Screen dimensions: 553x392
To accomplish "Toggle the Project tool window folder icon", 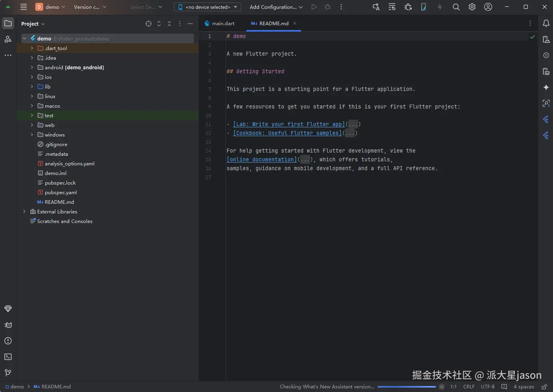I will (x=8, y=24).
